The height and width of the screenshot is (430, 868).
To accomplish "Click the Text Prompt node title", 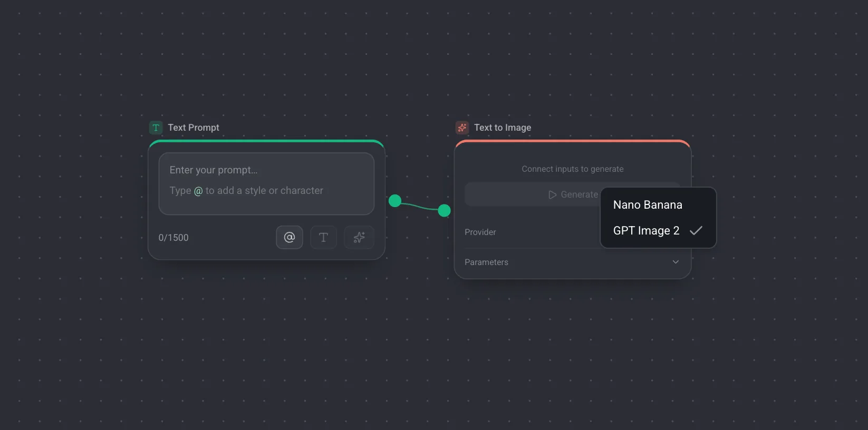I will [x=194, y=128].
